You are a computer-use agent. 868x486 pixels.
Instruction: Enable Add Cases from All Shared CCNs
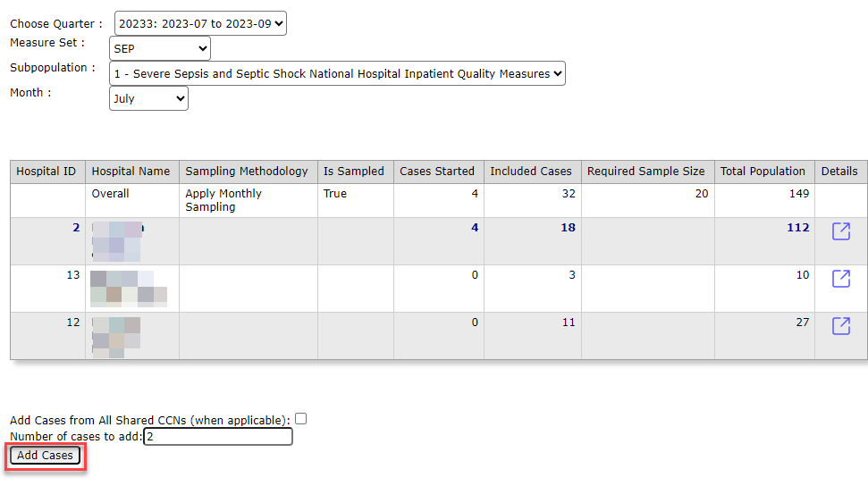pos(301,419)
